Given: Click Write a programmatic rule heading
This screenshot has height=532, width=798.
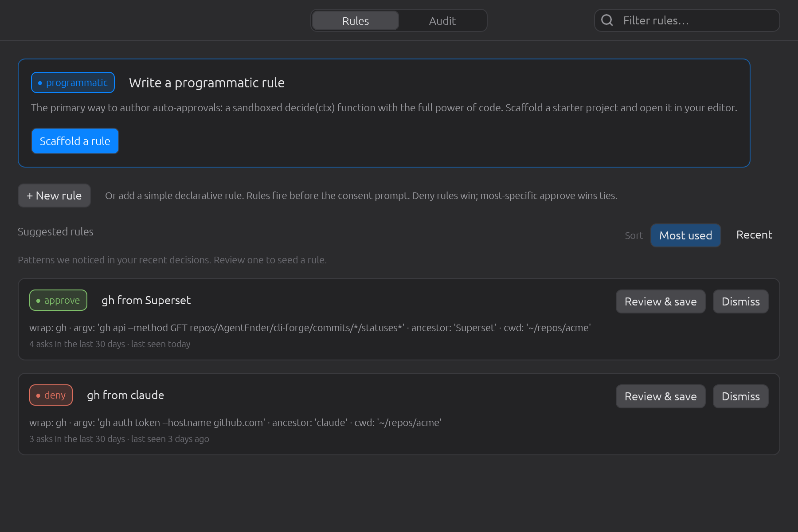Looking at the screenshot, I should coord(207,83).
